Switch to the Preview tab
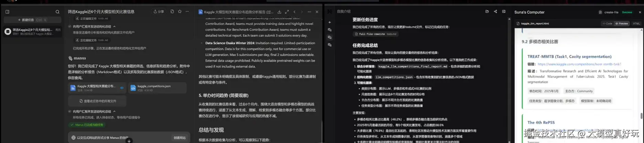This screenshot has width=644, height=143. (x=622, y=23)
